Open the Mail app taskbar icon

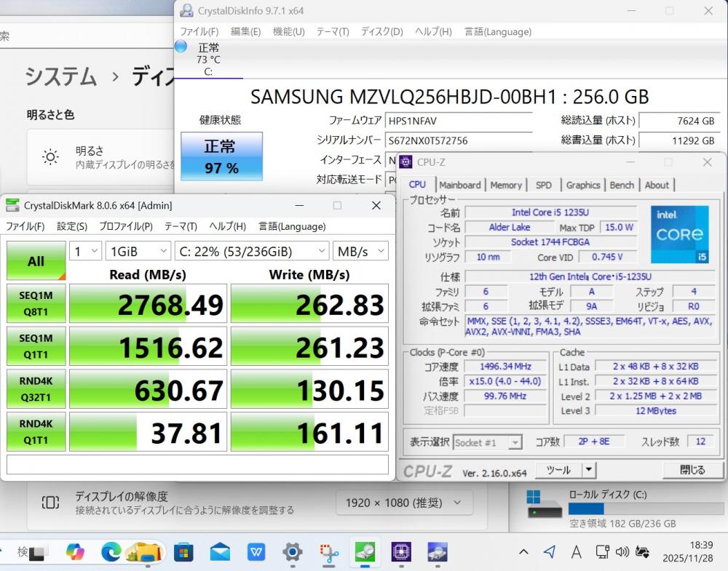(x=220, y=552)
